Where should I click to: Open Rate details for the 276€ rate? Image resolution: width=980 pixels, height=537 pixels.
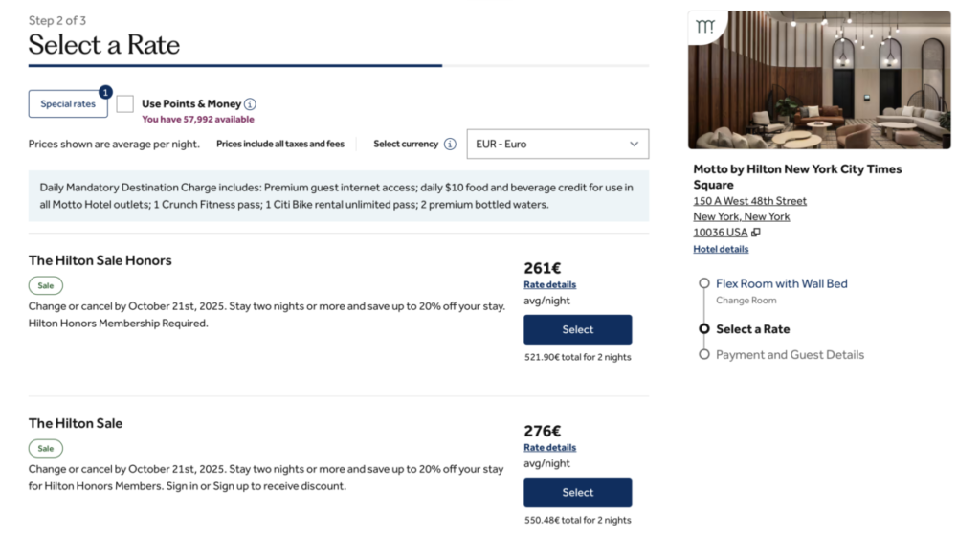click(x=549, y=447)
